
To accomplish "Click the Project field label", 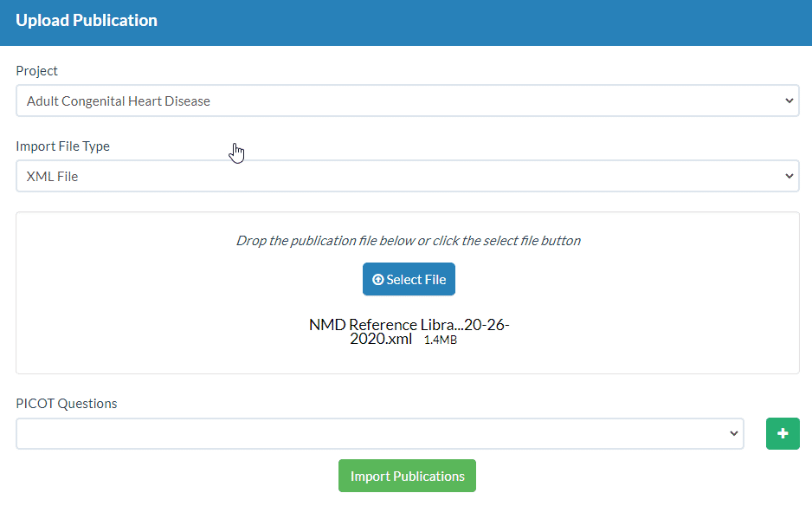I will coord(37,71).
